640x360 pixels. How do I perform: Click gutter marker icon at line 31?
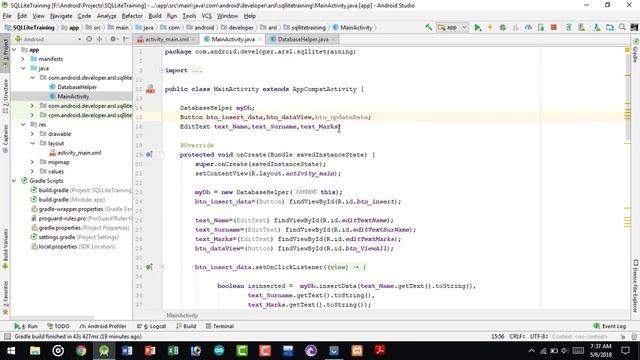click(149, 267)
